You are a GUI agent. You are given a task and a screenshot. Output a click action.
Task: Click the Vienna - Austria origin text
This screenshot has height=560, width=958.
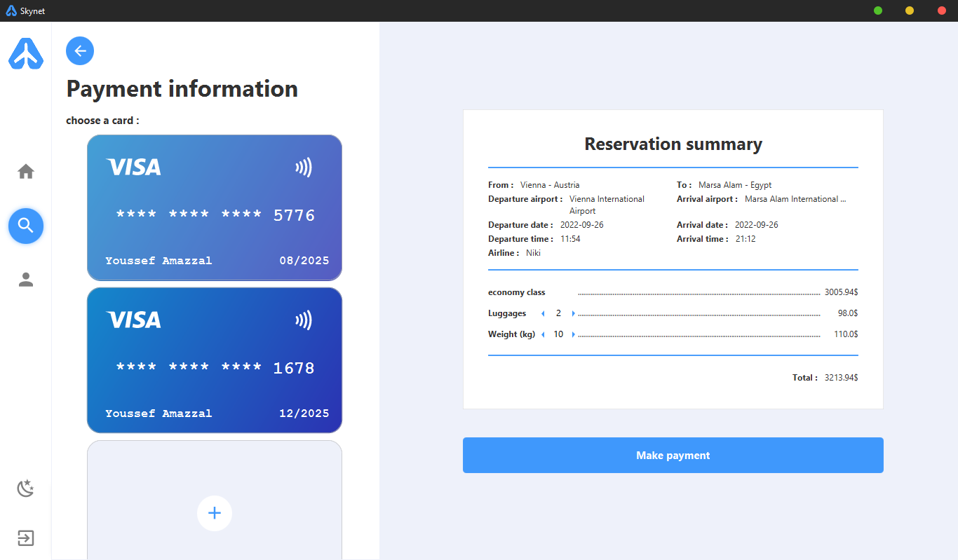pyautogui.click(x=550, y=185)
